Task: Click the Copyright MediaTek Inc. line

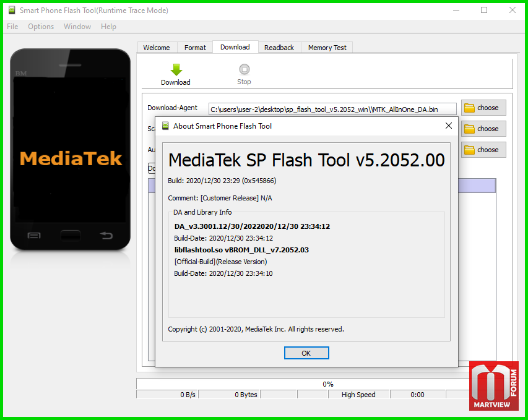Action: tap(256, 329)
